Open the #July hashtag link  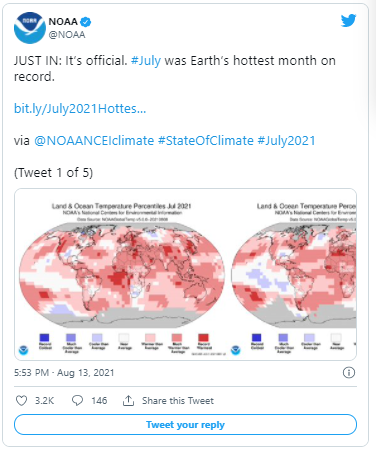146,61
